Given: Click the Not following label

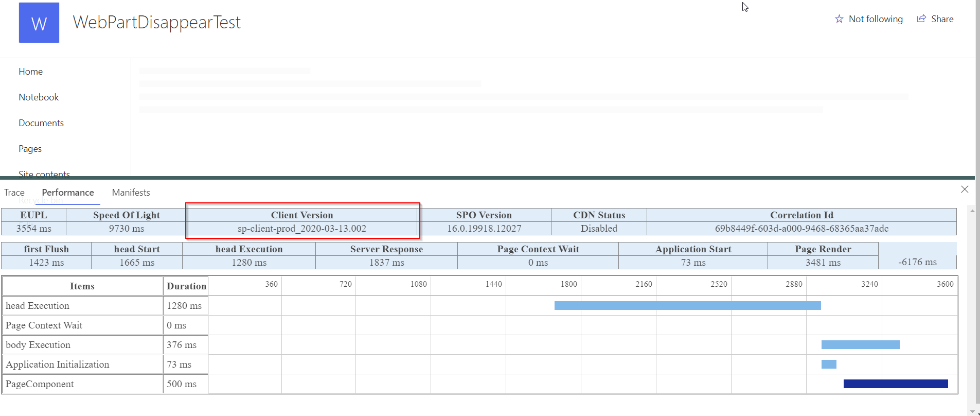Looking at the screenshot, I should pos(876,19).
